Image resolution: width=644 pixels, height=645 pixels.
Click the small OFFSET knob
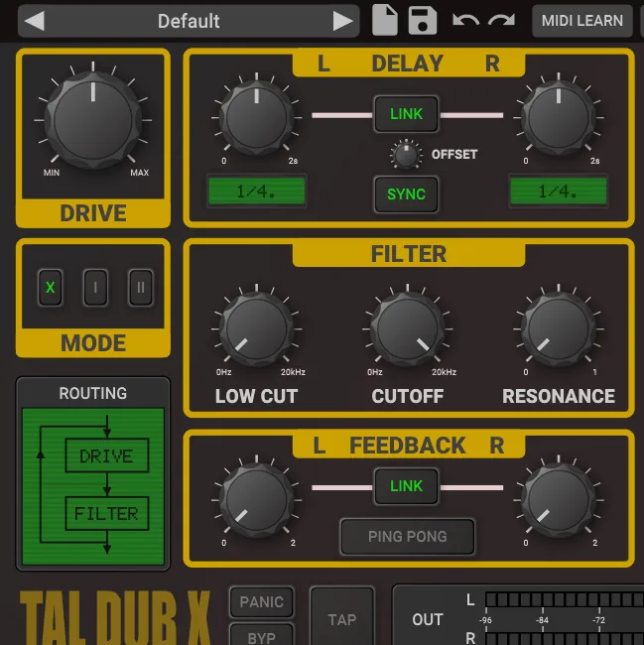406,155
